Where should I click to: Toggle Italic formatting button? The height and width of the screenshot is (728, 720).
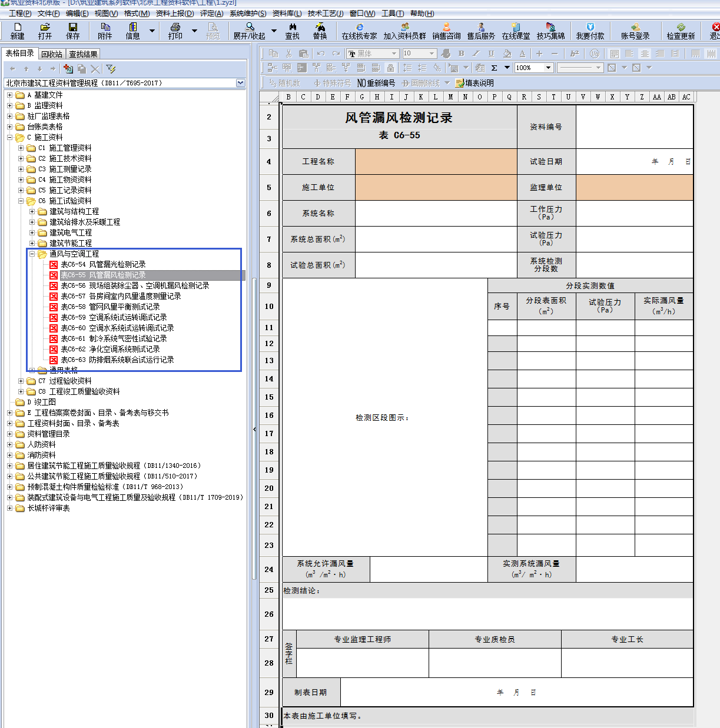click(476, 54)
